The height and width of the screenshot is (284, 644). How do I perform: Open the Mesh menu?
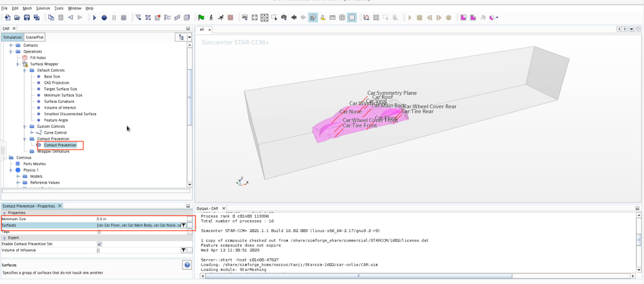coord(27,8)
